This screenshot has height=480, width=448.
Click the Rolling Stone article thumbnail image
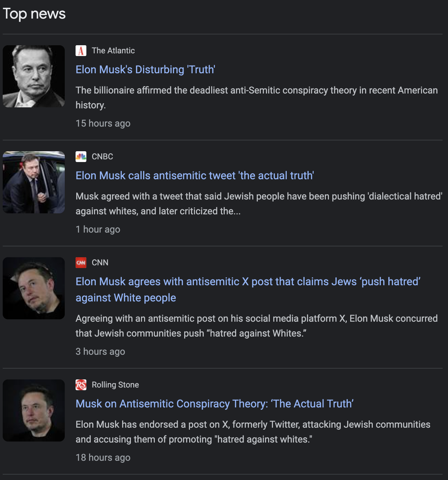[34, 410]
